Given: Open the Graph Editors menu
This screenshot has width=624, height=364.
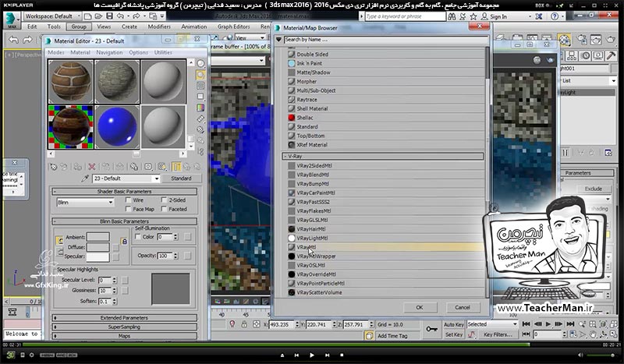Looking at the screenshot, I should 233,27.
